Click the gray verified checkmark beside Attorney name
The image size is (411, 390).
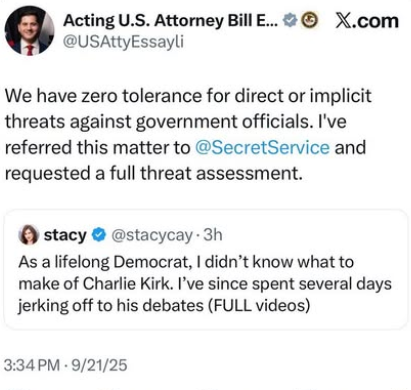click(290, 21)
